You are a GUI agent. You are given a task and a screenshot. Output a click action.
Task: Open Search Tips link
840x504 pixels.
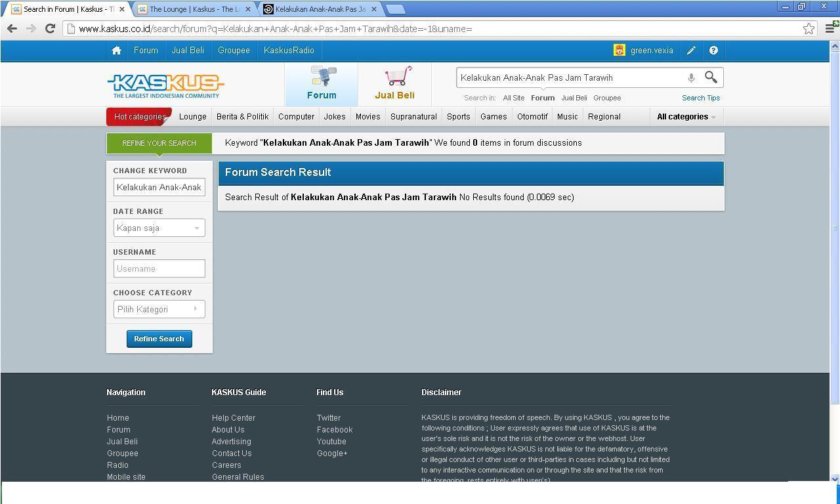(x=701, y=98)
